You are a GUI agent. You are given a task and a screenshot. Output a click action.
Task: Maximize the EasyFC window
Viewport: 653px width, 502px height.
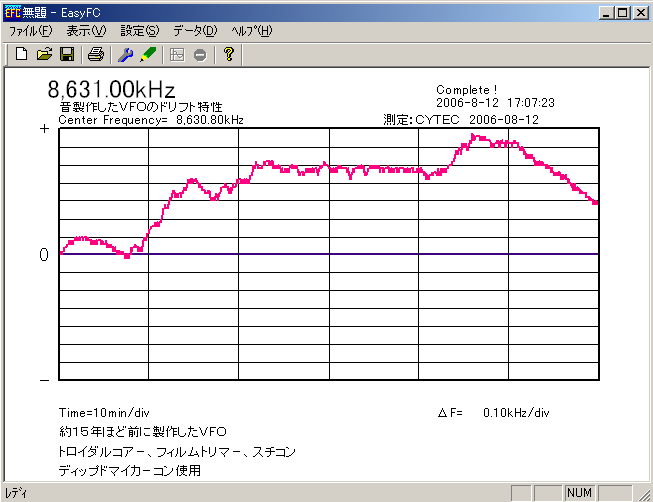[623, 13]
